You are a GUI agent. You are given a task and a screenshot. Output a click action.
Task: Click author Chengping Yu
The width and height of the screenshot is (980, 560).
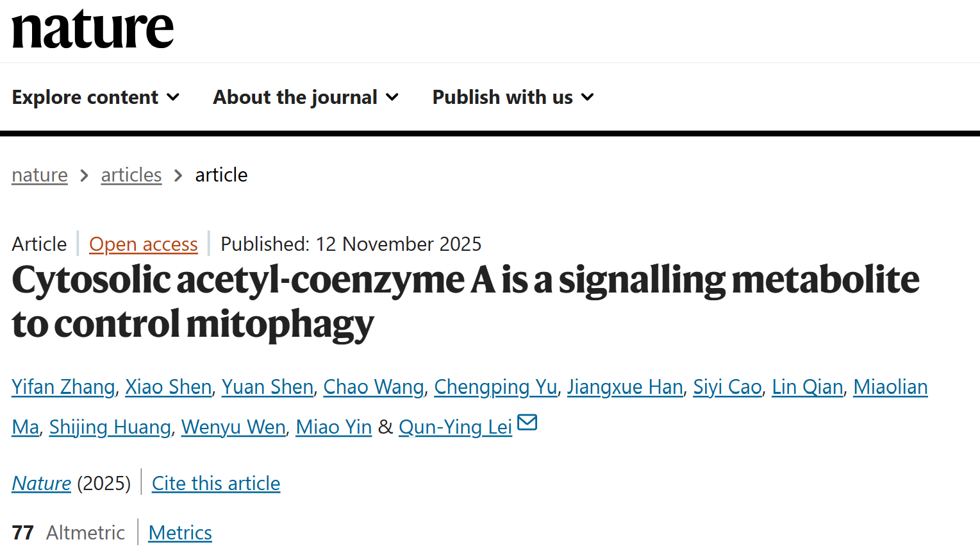tap(495, 387)
